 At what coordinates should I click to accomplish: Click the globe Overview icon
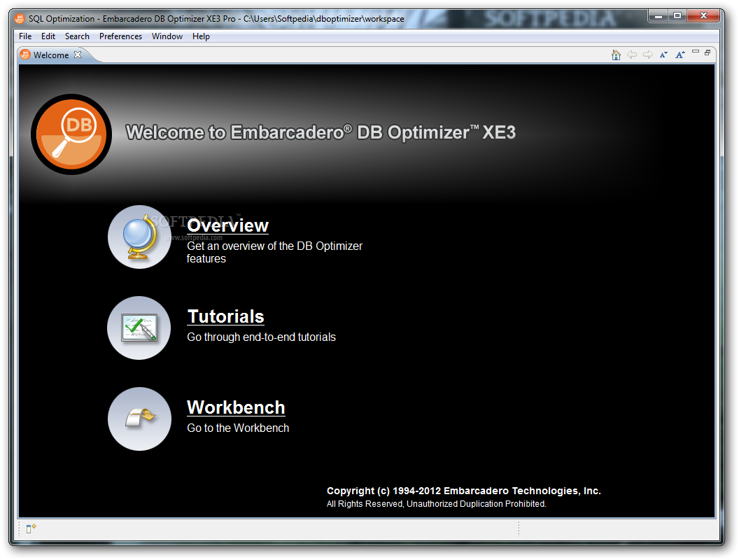click(139, 237)
